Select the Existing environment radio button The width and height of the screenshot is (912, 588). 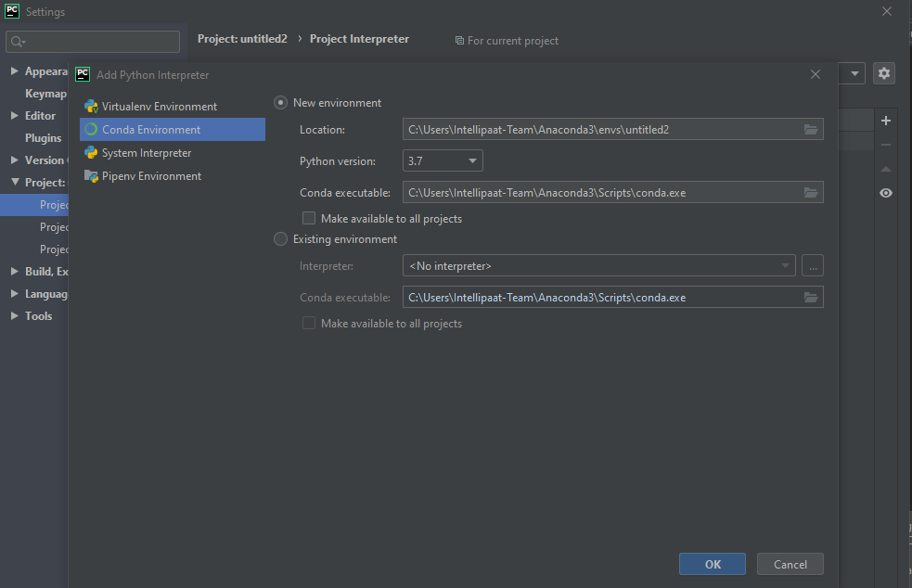[x=280, y=239]
